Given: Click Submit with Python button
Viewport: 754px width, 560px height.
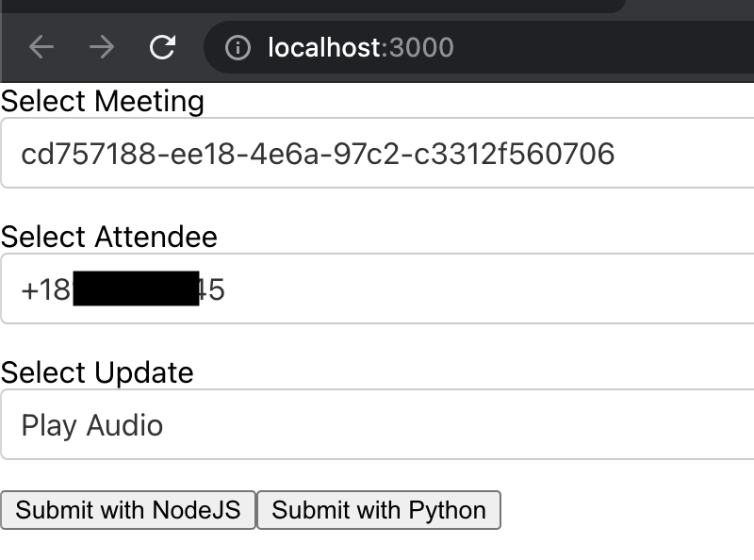Looking at the screenshot, I should (379, 510).
